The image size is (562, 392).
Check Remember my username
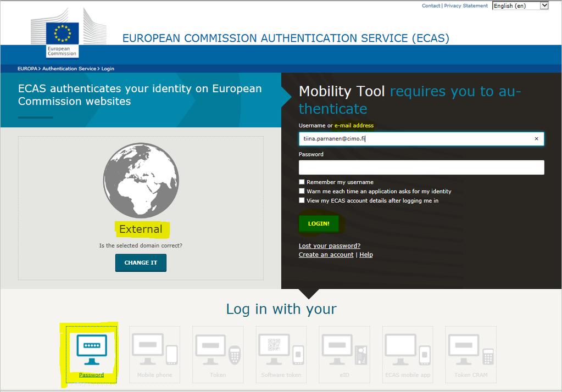pos(302,182)
